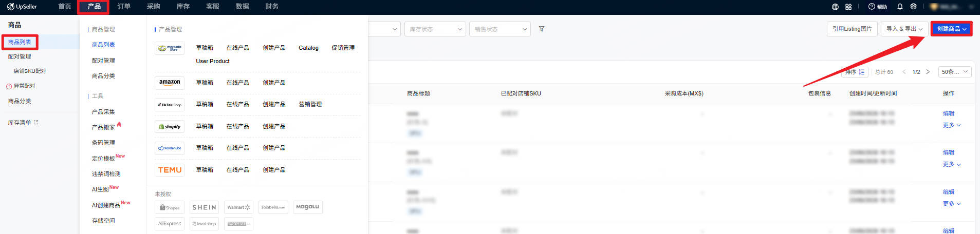Screen dimensions: 980x234
Task: Open the 销售状态 dropdown
Action: 500,29
